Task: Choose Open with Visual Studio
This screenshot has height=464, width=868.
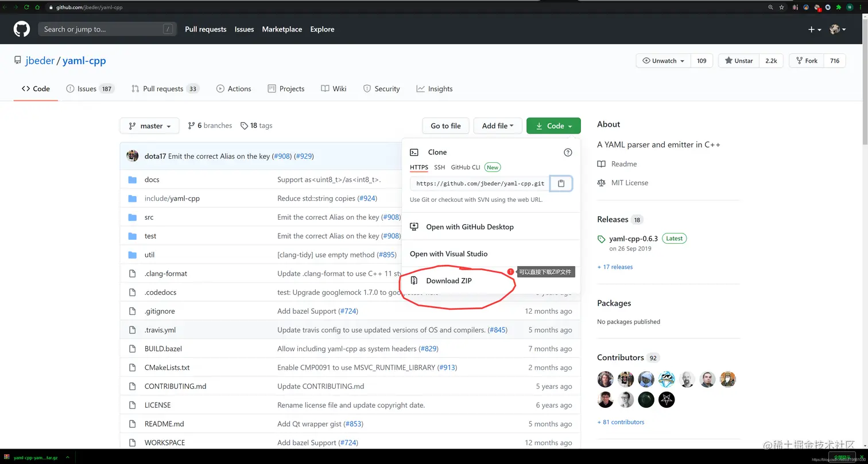Action: click(449, 254)
